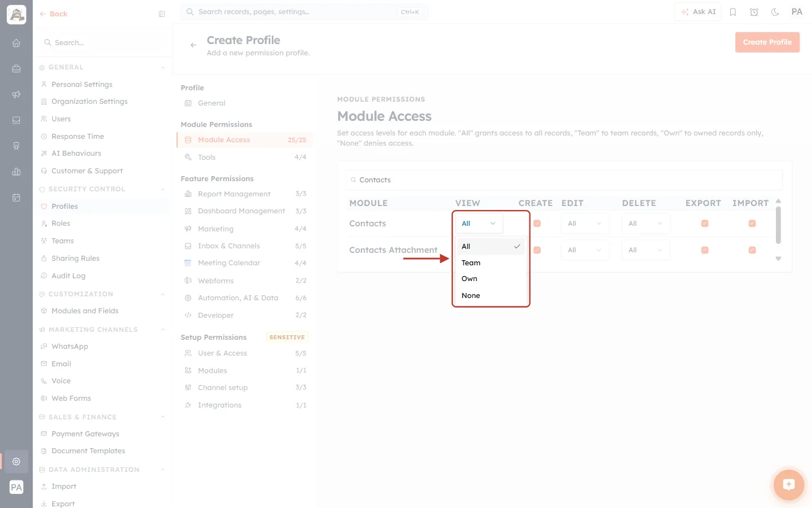This screenshot has height=508, width=812.
Task: Click the bookmark icon in top bar
Action: click(x=733, y=12)
